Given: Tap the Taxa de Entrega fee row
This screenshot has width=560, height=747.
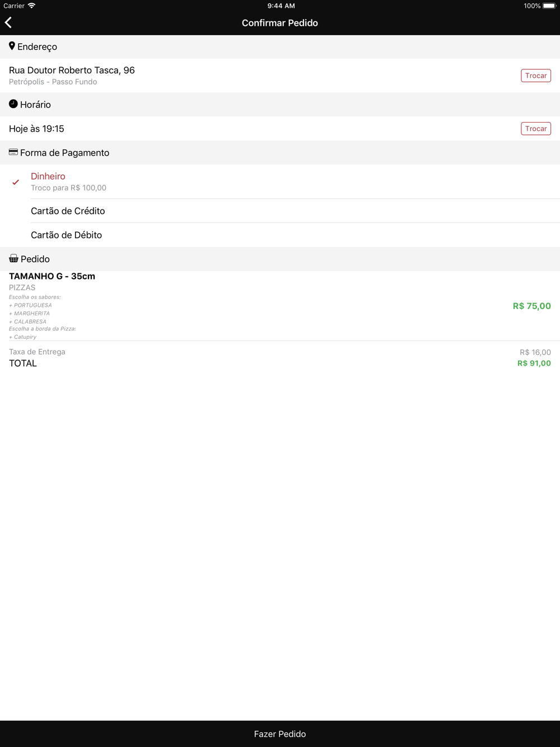Looking at the screenshot, I should [x=280, y=352].
